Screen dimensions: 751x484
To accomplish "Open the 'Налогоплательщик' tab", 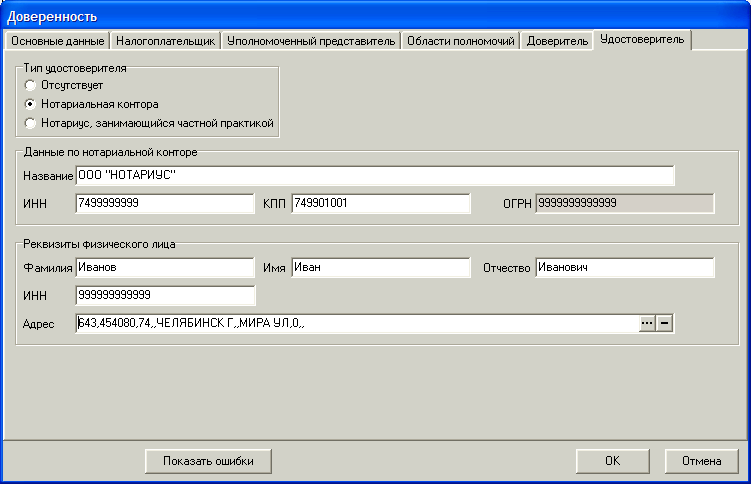I will tap(165, 41).
